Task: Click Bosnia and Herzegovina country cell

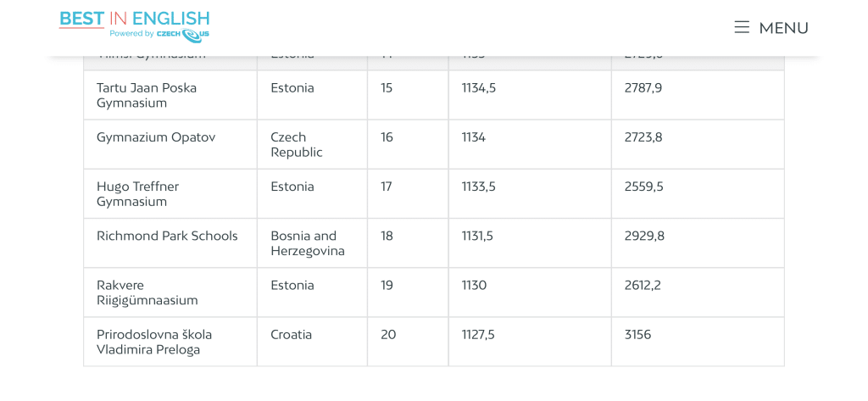Action: 312,243
